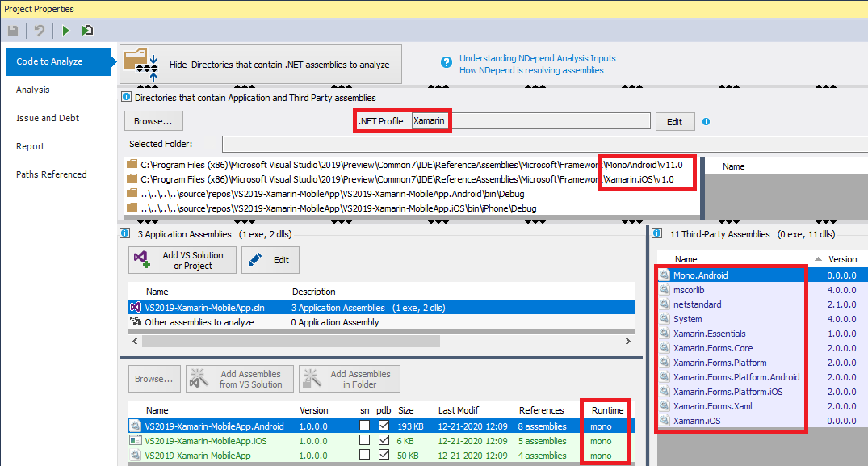Click the Save toolbar icon
Screen dimensions: 868x466
pyautogui.click(x=13, y=31)
